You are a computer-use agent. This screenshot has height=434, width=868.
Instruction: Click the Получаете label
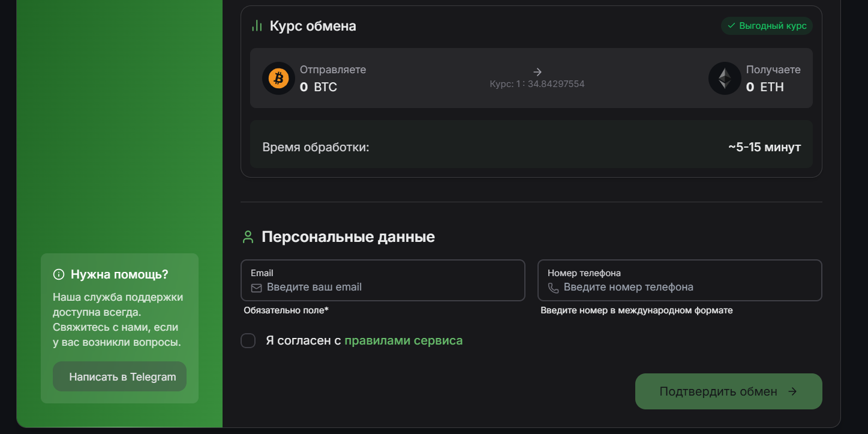(773, 70)
